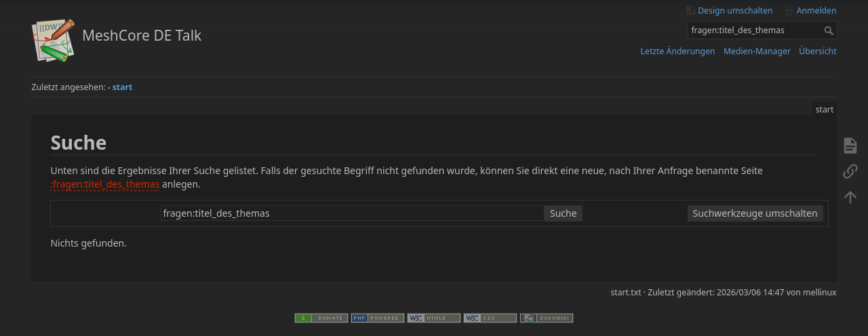Image resolution: width=868 pixels, height=336 pixels.
Task: Open the Übersicht sitemap
Action: click(x=817, y=51)
